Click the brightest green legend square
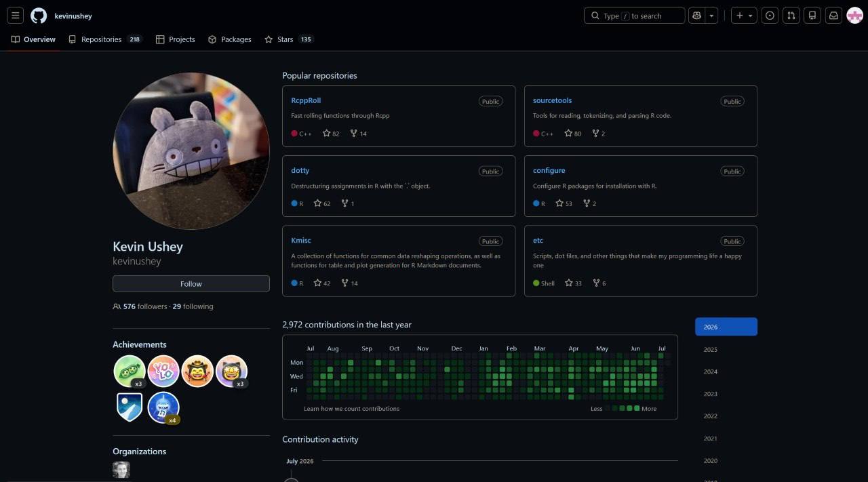 pos(636,408)
